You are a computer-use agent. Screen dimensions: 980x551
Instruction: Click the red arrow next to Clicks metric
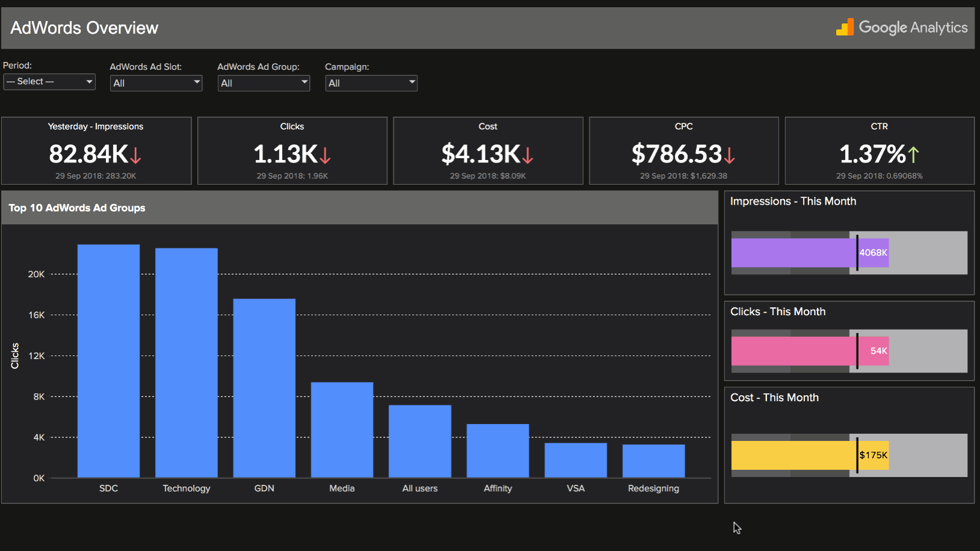[x=325, y=156]
